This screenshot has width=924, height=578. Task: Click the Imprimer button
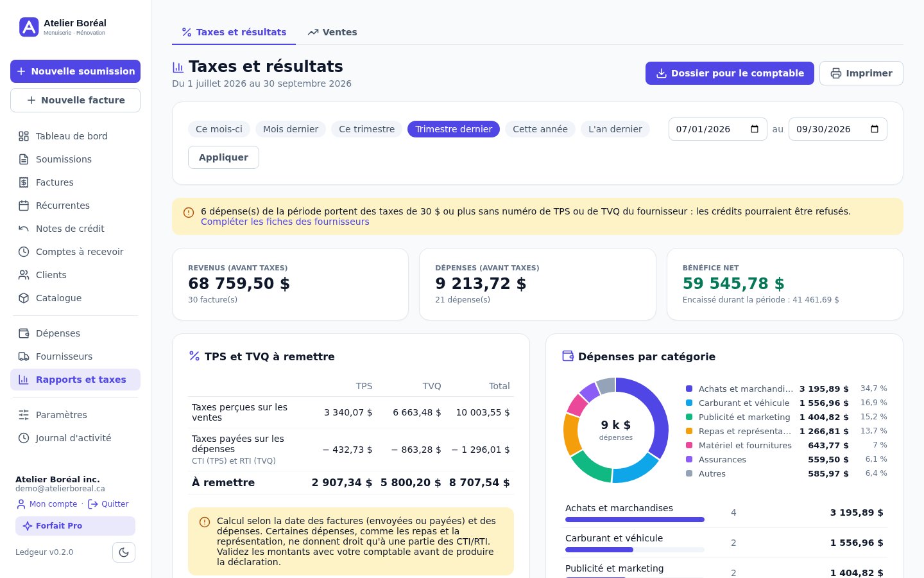point(861,73)
